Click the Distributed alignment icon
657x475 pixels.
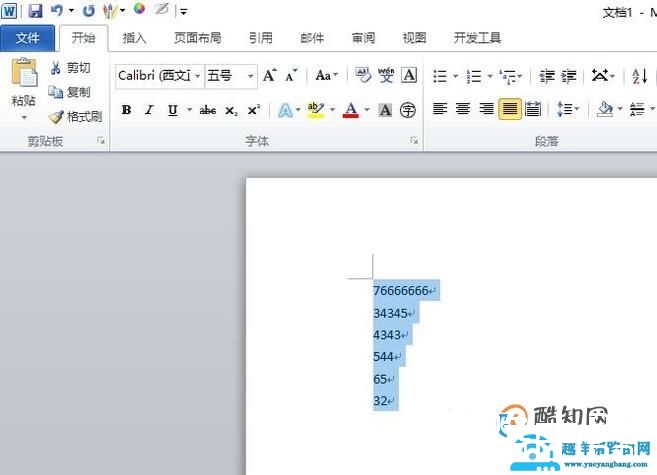tap(533, 109)
